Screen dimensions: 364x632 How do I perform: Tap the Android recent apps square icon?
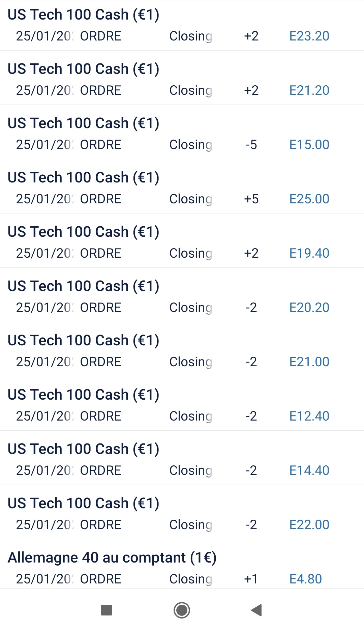click(x=107, y=610)
